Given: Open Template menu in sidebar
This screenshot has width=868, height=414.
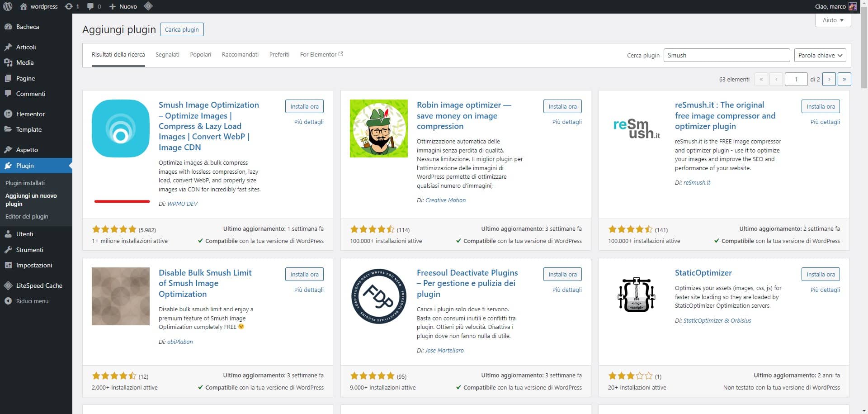Looking at the screenshot, I should [x=36, y=129].
